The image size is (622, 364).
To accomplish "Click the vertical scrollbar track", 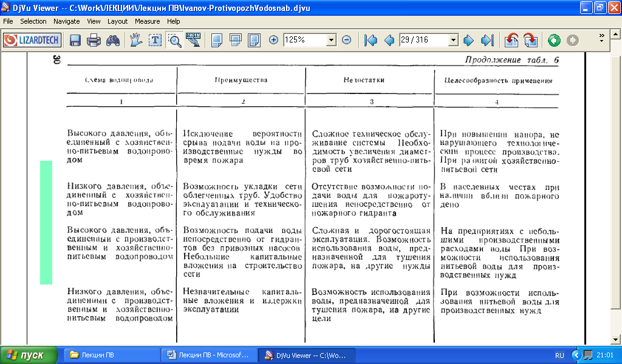I will point(615,322).
